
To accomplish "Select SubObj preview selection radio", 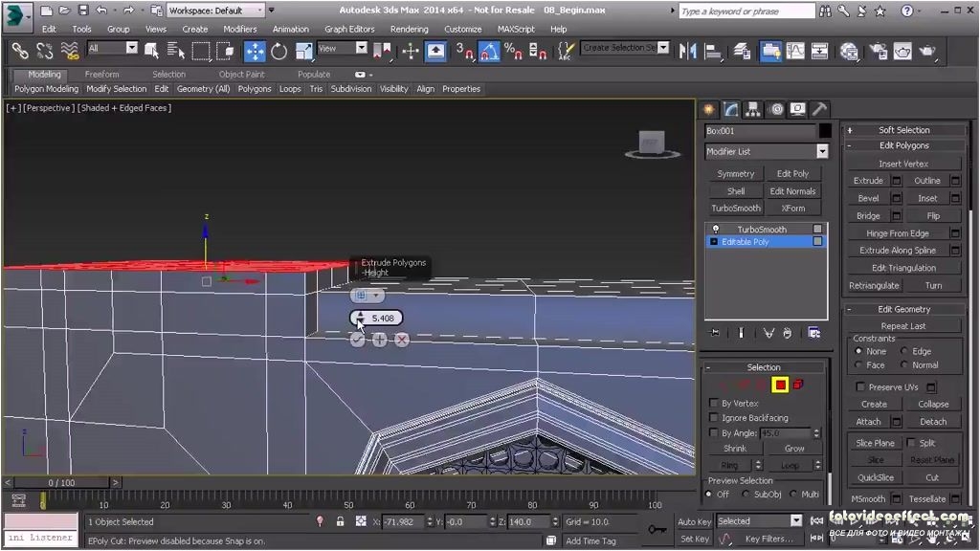I will pyautogui.click(x=745, y=495).
